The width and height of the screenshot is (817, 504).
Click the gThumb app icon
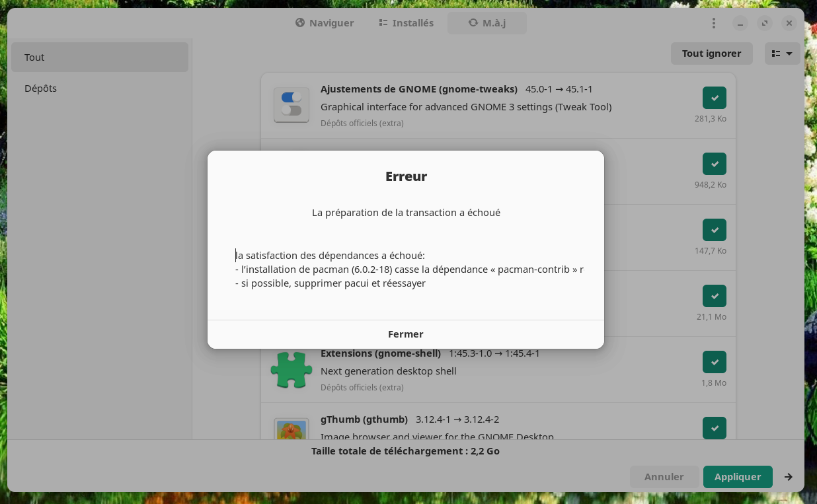292,429
